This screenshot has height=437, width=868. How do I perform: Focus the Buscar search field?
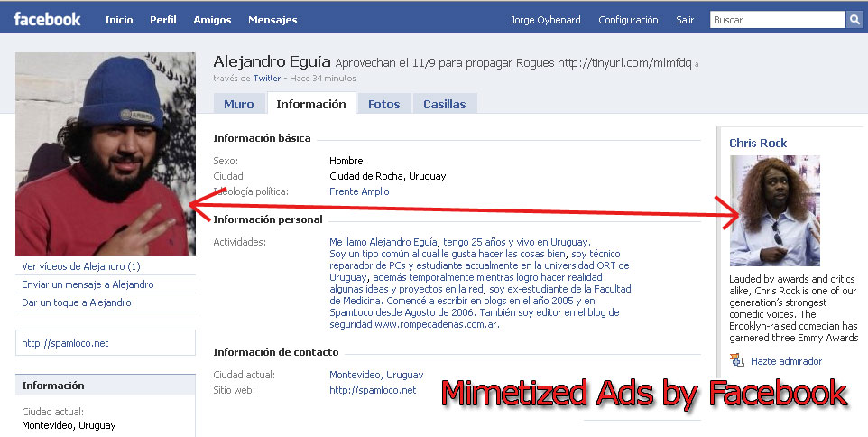778,20
